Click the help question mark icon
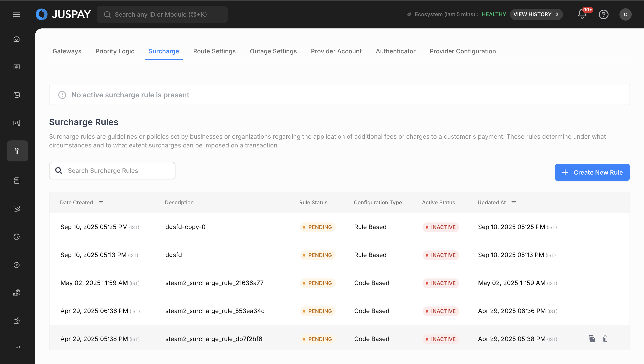The width and height of the screenshot is (644, 364). [603, 14]
